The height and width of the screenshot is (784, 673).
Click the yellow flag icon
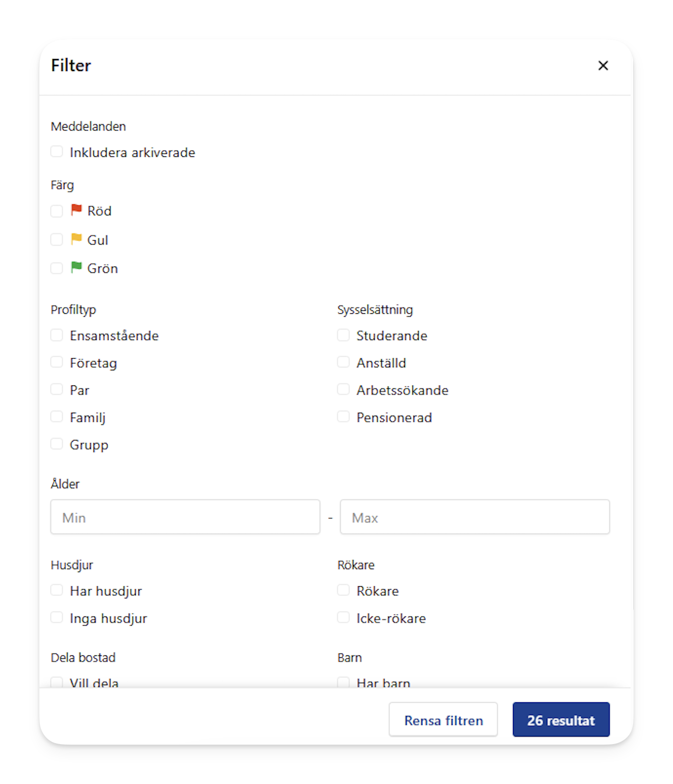pyautogui.click(x=76, y=239)
